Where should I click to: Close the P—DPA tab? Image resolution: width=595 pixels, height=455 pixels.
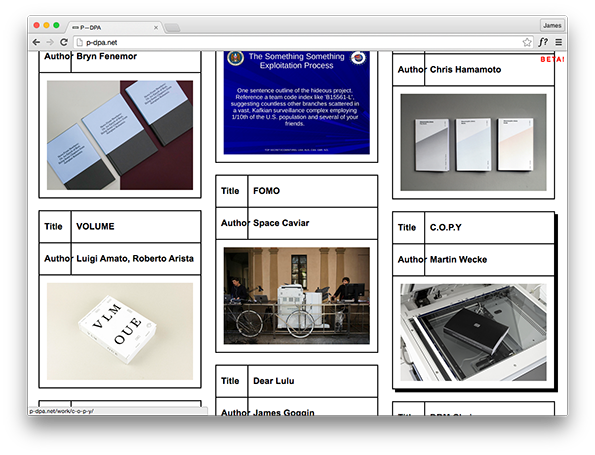click(x=156, y=27)
